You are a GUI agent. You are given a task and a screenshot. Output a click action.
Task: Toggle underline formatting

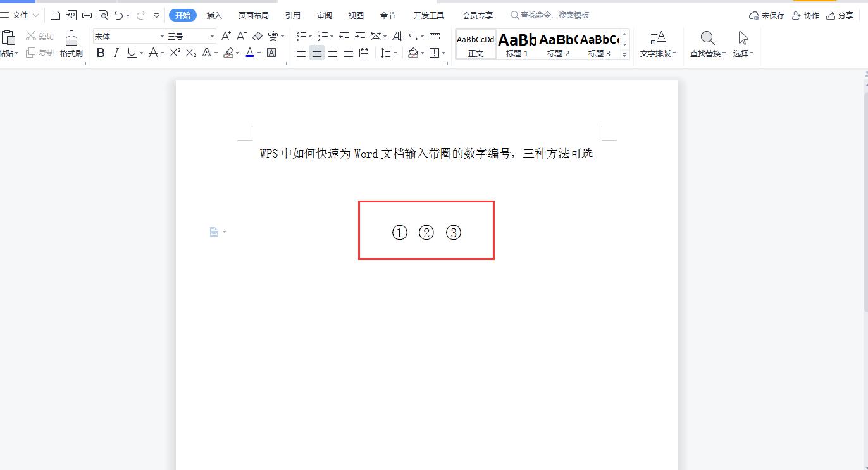(x=131, y=53)
